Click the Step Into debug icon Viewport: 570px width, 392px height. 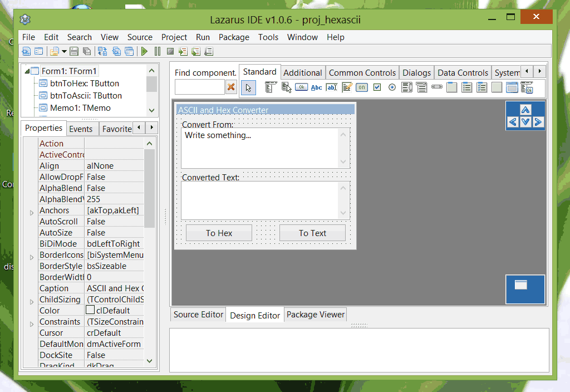[x=183, y=51]
